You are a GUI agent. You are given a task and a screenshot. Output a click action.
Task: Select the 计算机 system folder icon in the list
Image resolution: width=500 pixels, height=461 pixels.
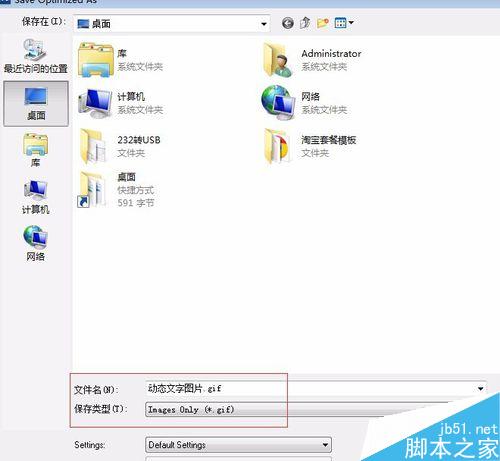[95, 103]
